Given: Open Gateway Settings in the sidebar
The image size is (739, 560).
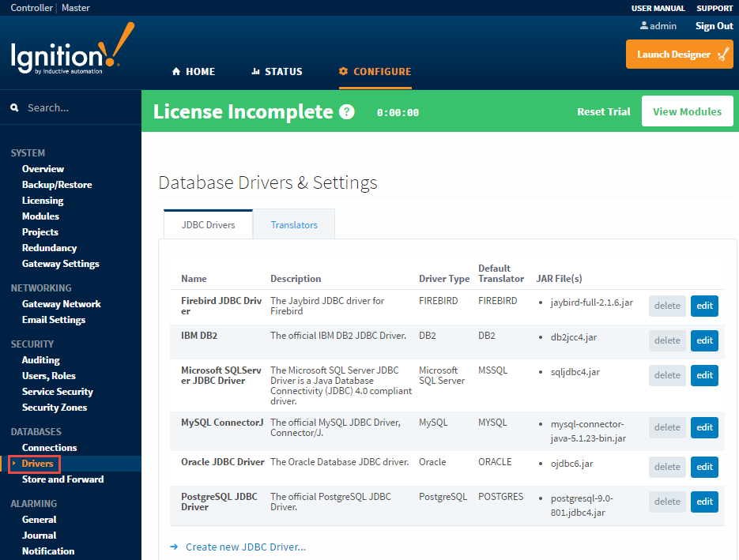Looking at the screenshot, I should pos(61,264).
